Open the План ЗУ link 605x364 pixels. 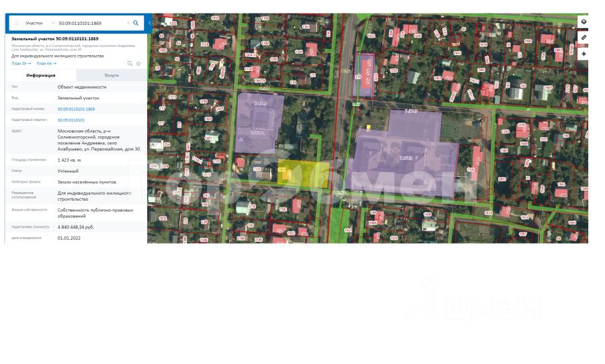coord(22,64)
